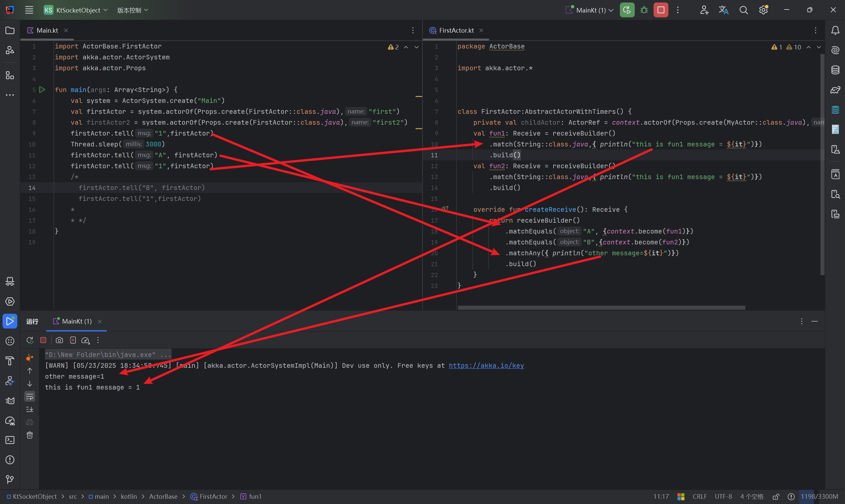Open the Project tool window folder icon

[x=10, y=31]
